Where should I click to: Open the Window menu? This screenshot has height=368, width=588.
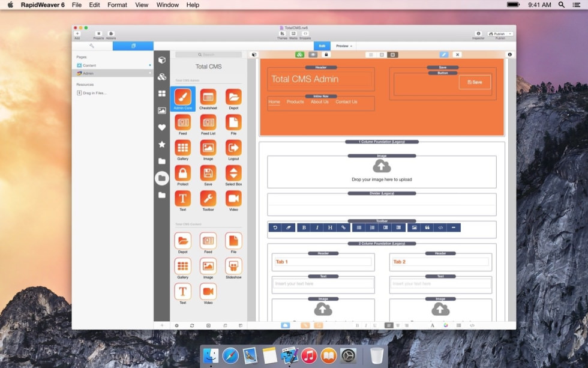pyautogui.click(x=167, y=5)
